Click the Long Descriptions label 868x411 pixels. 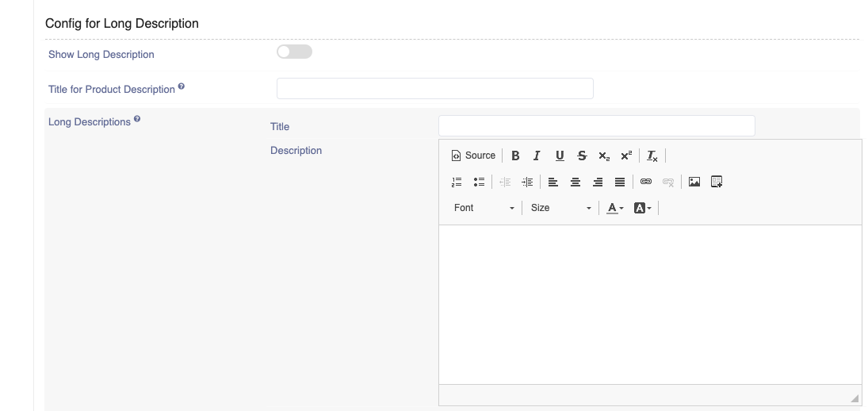pyautogui.click(x=90, y=122)
